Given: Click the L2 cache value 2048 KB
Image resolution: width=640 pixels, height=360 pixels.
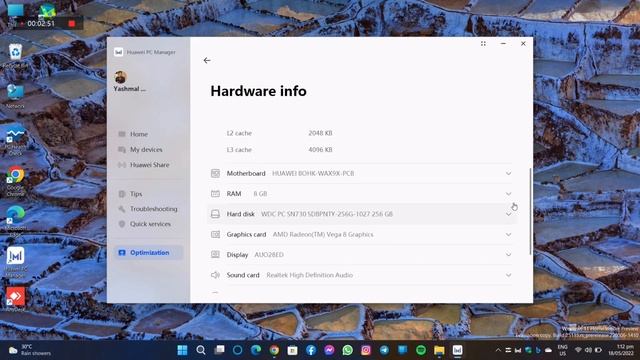Looking at the screenshot, I should 320,133.
